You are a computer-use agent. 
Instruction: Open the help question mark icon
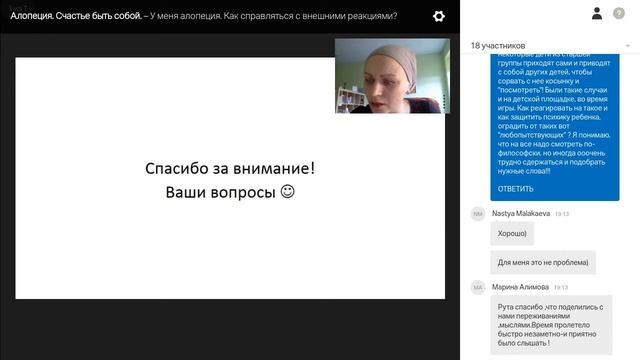coord(619,13)
